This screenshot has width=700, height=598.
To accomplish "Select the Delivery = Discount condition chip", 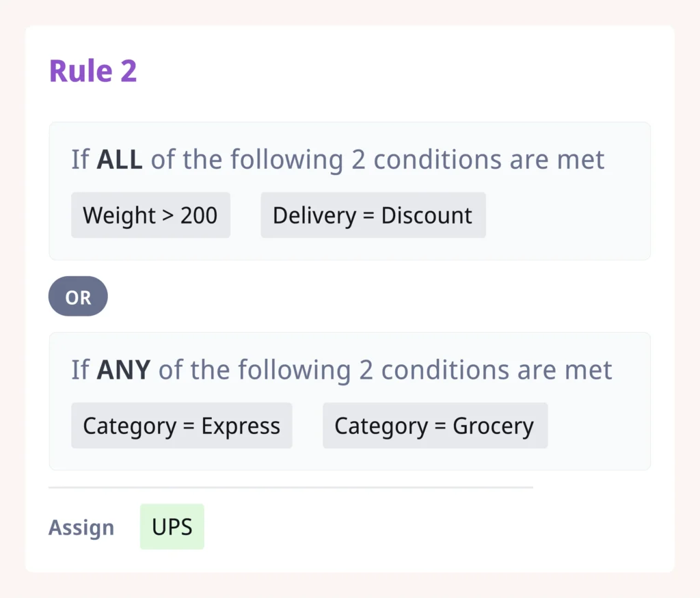I will [373, 215].
